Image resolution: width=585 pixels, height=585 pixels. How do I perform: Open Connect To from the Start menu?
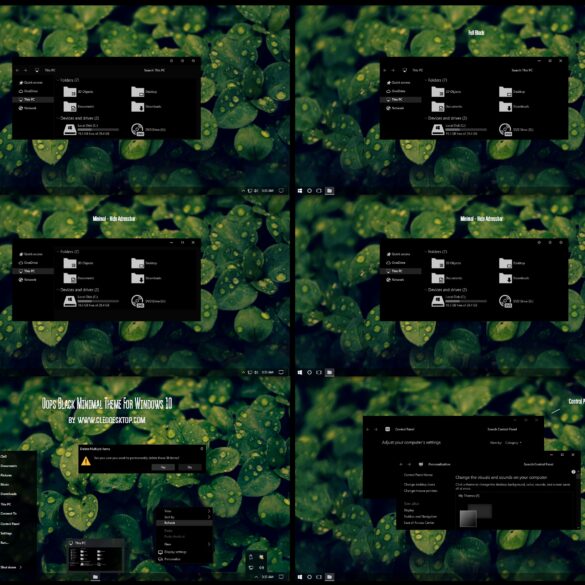click(x=8, y=514)
